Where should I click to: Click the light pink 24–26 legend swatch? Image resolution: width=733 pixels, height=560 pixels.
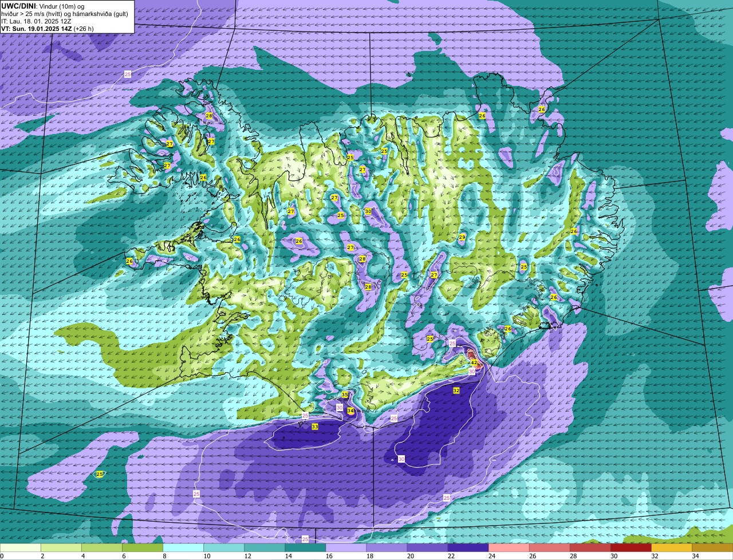click(509, 548)
